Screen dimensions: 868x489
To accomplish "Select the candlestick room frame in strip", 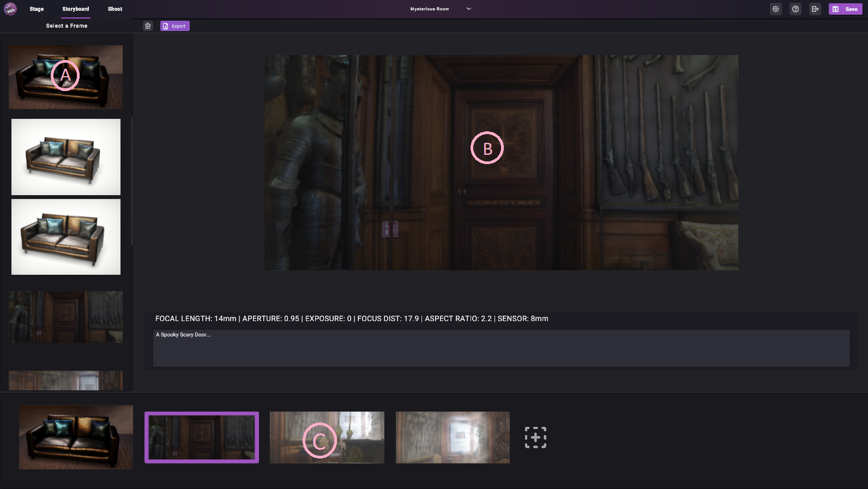I will (327, 437).
